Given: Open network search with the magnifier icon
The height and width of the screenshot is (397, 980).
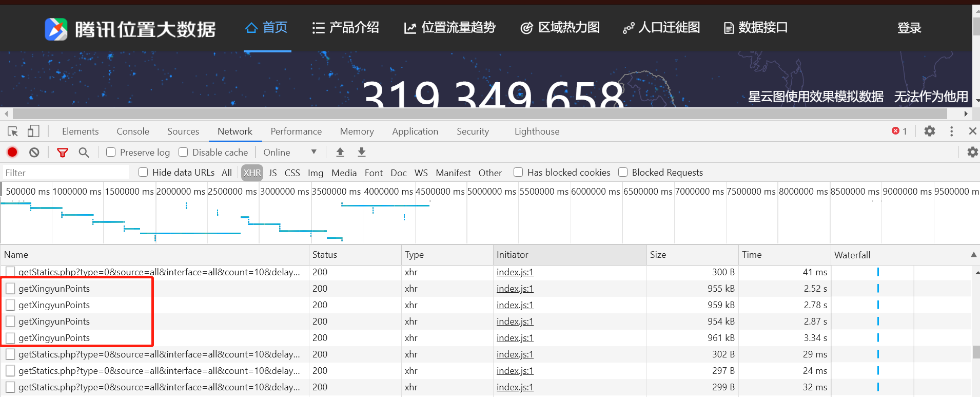Looking at the screenshot, I should pyautogui.click(x=84, y=152).
